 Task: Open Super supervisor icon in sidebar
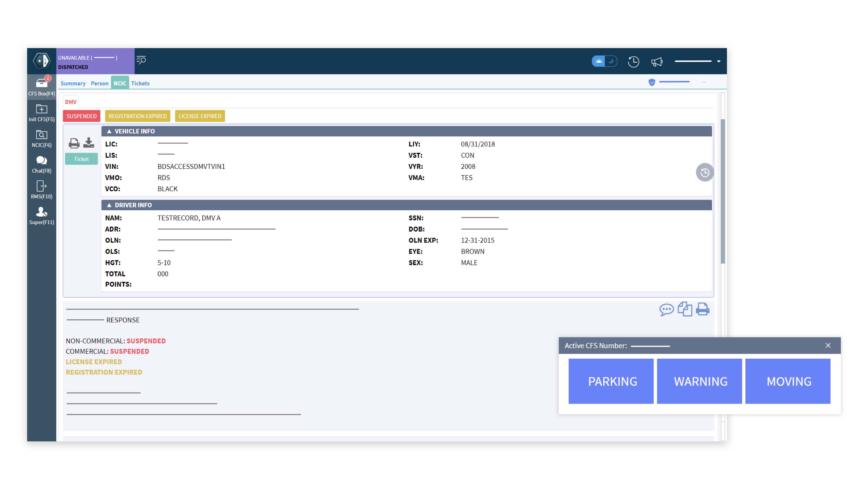[x=42, y=212]
